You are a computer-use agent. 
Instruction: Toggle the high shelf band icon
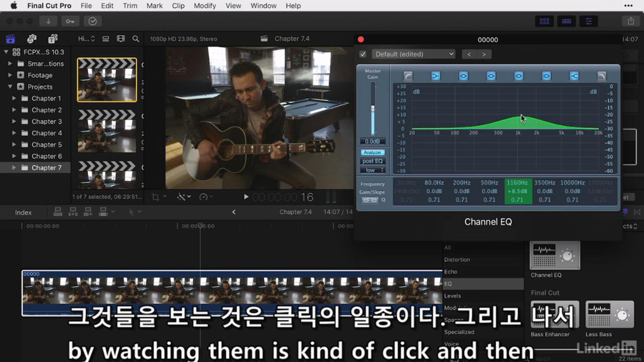574,76
